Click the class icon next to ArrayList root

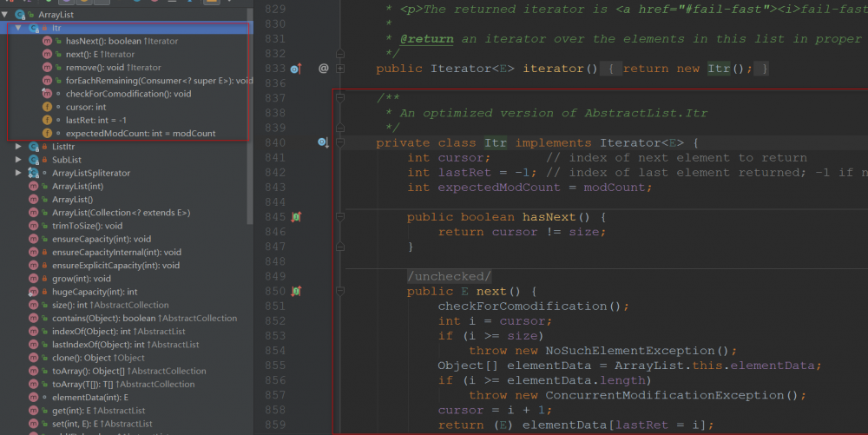pos(19,16)
